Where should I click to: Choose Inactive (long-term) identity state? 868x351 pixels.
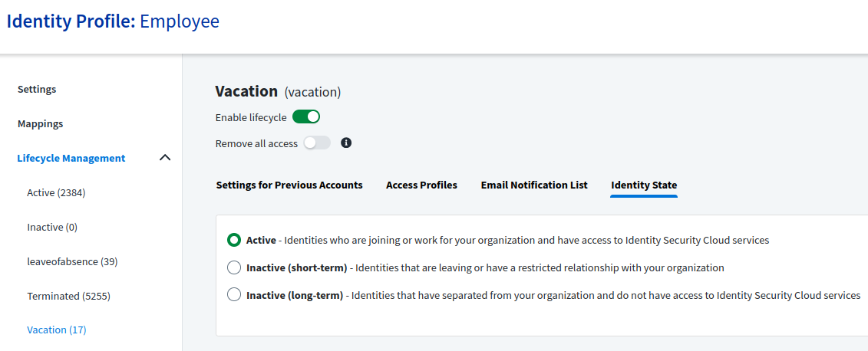(234, 294)
